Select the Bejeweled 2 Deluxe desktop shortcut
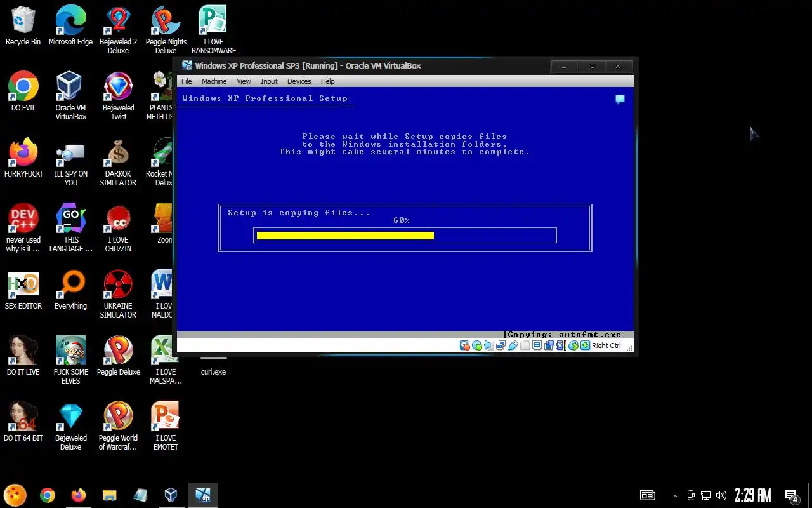 click(x=118, y=30)
